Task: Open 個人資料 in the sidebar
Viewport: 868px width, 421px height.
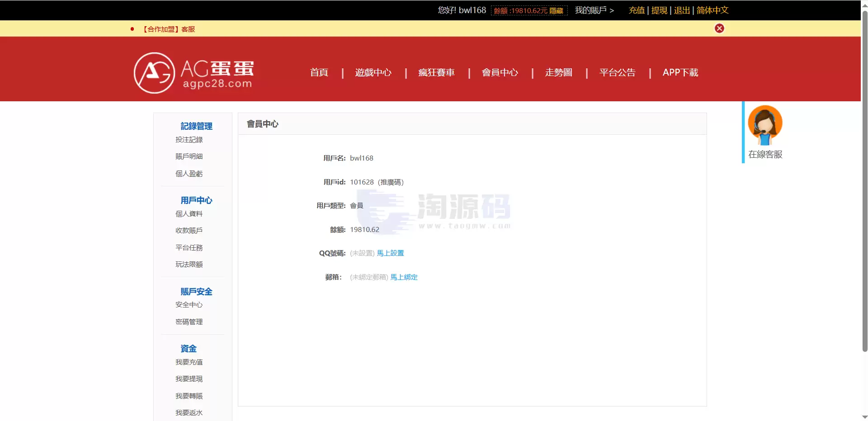Action: tap(189, 214)
